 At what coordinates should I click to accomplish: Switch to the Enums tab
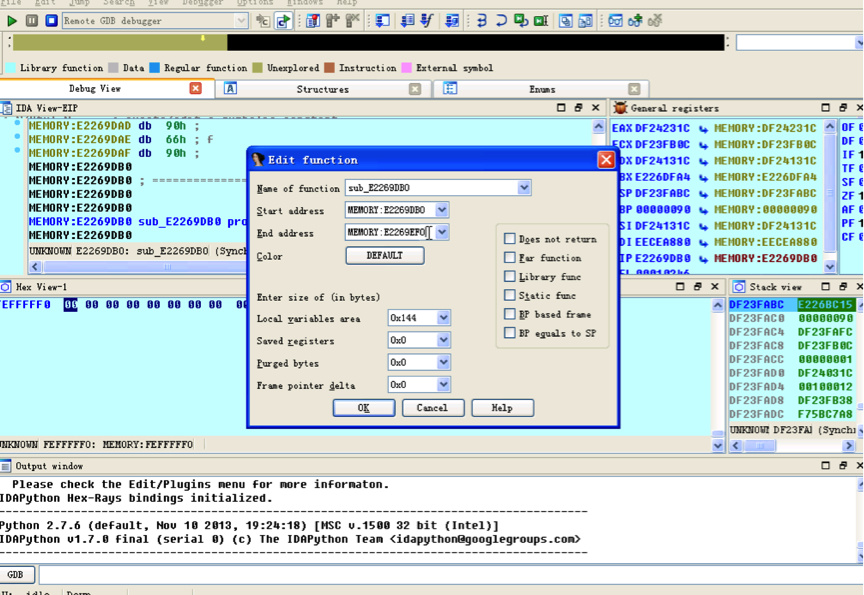pyautogui.click(x=541, y=89)
